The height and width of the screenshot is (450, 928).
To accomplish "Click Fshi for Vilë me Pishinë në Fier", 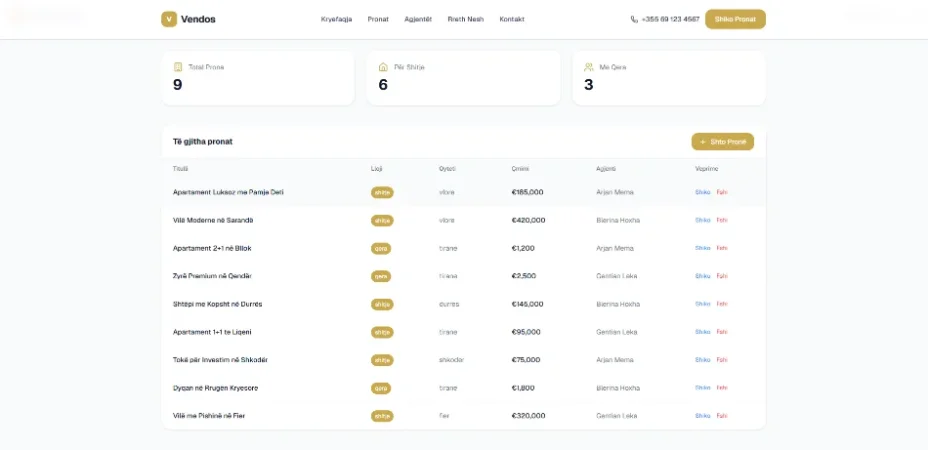I will point(721,416).
